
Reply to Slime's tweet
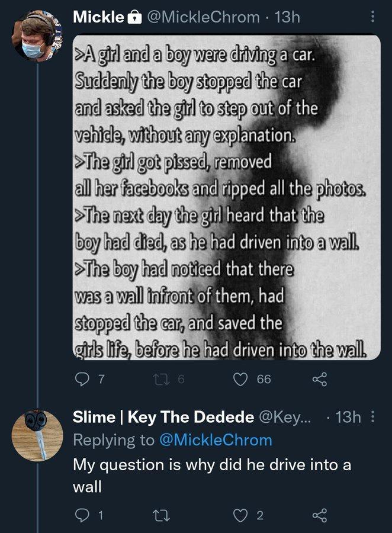tap(81, 515)
